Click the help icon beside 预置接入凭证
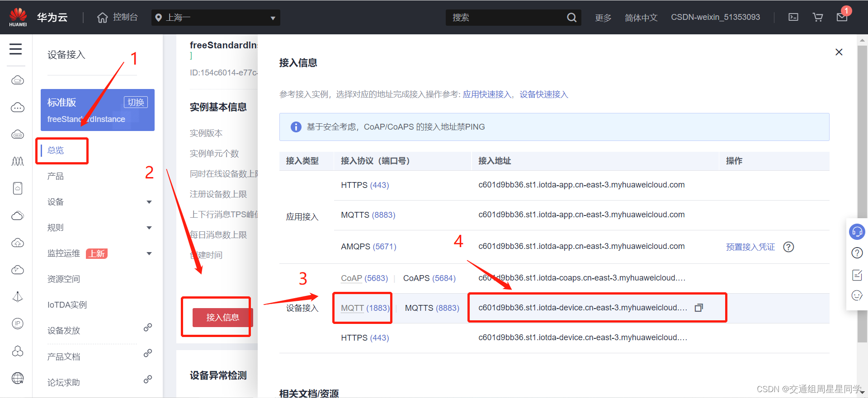 pos(788,247)
